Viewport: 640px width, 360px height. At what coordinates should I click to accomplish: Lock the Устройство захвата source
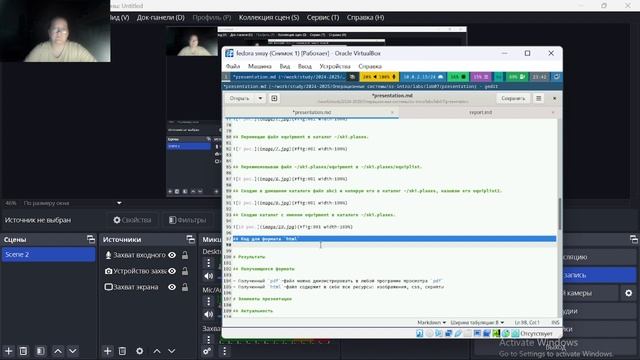(185, 271)
